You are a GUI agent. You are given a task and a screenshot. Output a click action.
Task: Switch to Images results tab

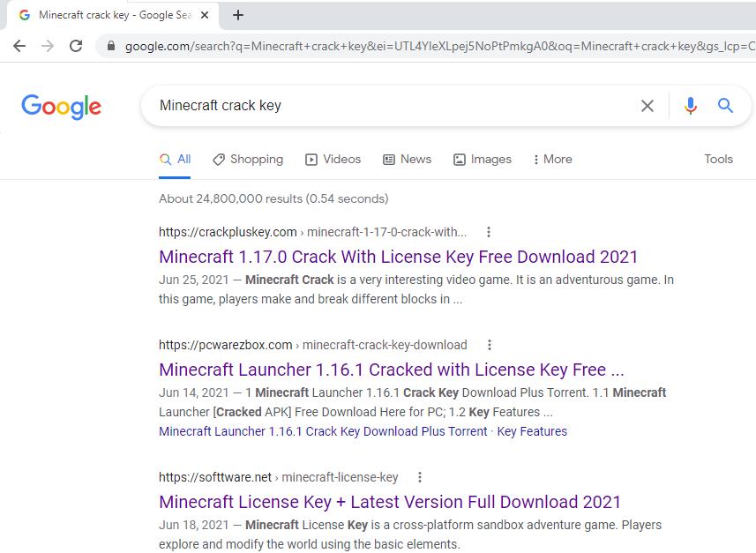click(483, 159)
